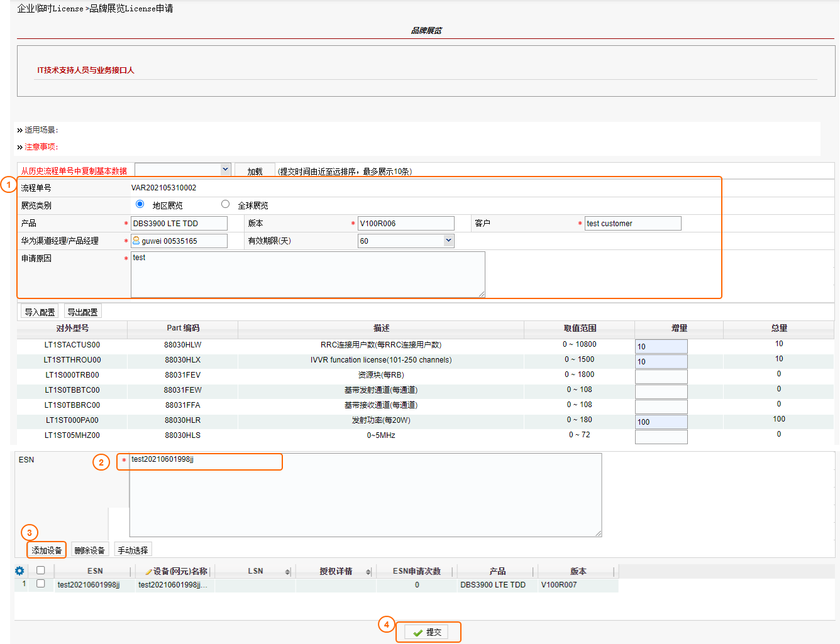The height and width of the screenshot is (644, 840).
Task: Click the 增量 input for LT1S000TRB00
Action: point(661,376)
